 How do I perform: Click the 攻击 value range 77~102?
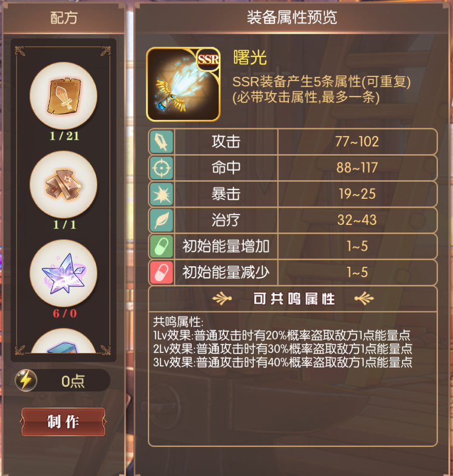click(x=357, y=142)
